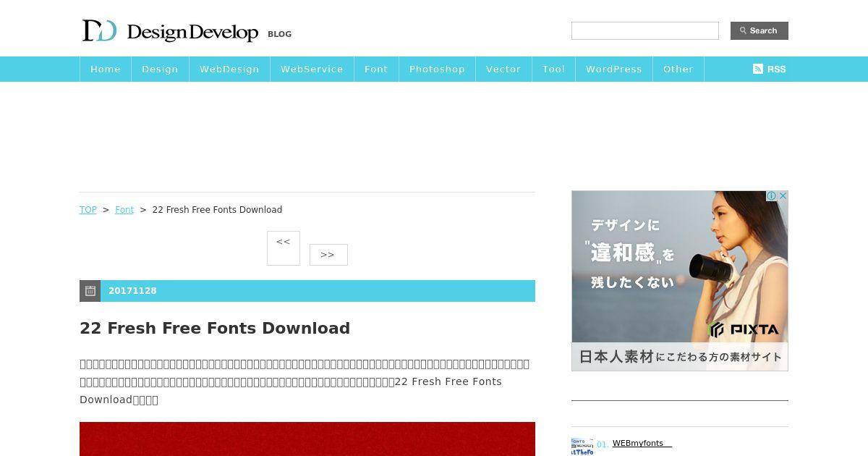Click the 20171128 date text
Viewport: 868px width, 456px height.
click(x=132, y=291)
